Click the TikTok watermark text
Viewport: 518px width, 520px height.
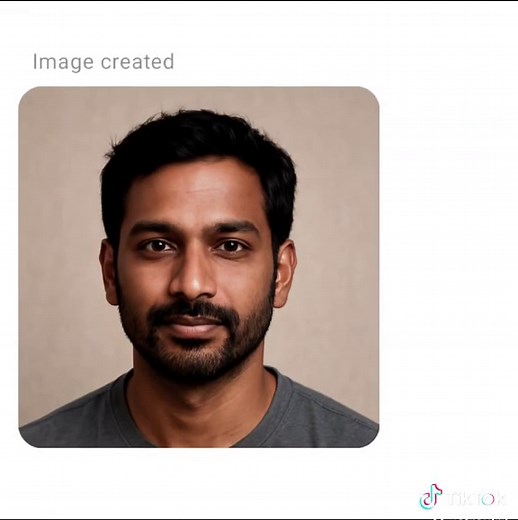click(476, 498)
